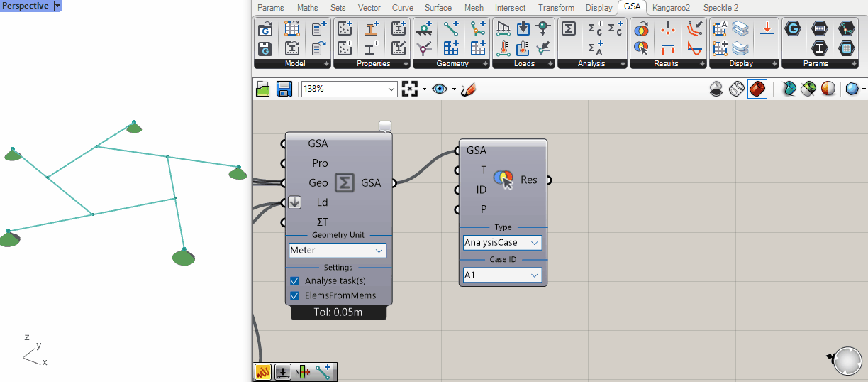Viewport: 868px width, 382px height.
Task: Click the Section Properties info I-beam icon
Action: pos(372,48)
